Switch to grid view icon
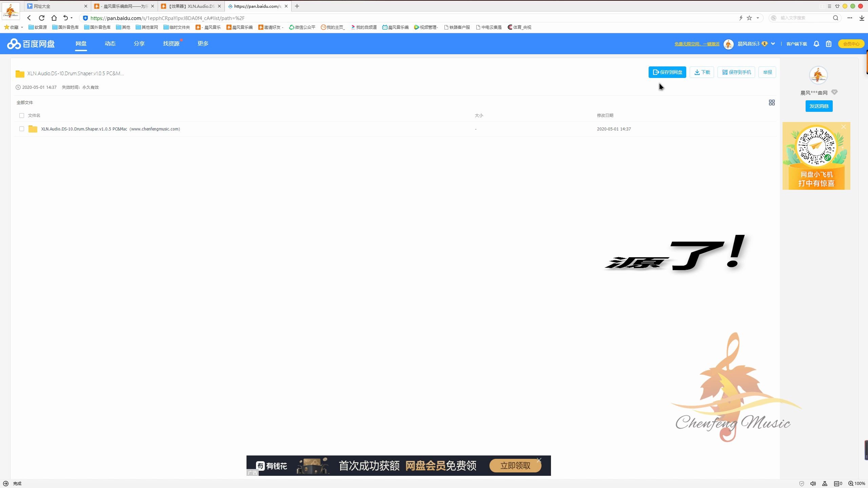Viewport: 868px width, 488px height. click(x=772, y=103)
